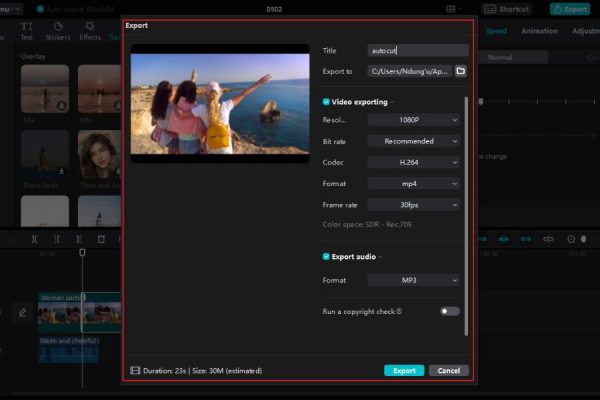Change the Frame rate 30fps dropdown

coord(413,204)
